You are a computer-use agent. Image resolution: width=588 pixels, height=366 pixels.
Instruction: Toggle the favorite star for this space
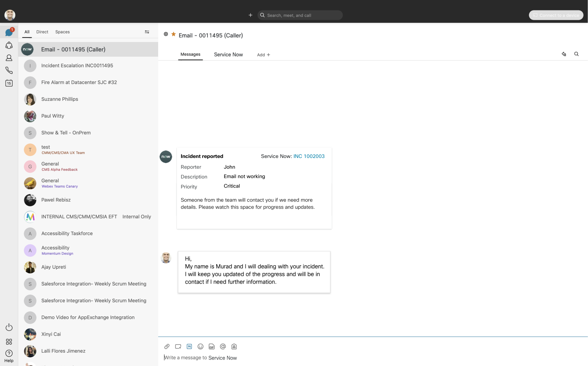174,34
